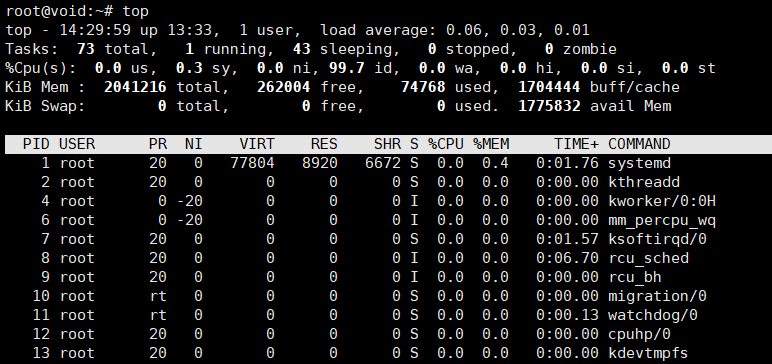Click the COMMAND column header

639,144
